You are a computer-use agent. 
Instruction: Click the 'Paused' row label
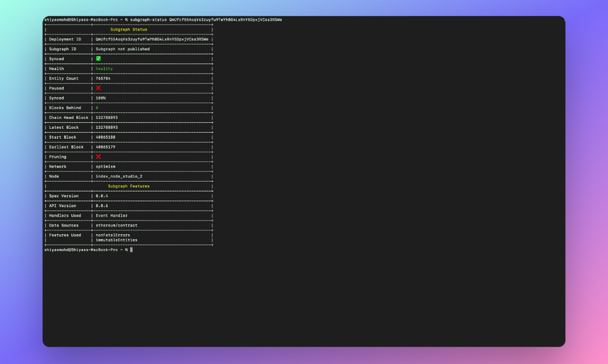point(57,88)
